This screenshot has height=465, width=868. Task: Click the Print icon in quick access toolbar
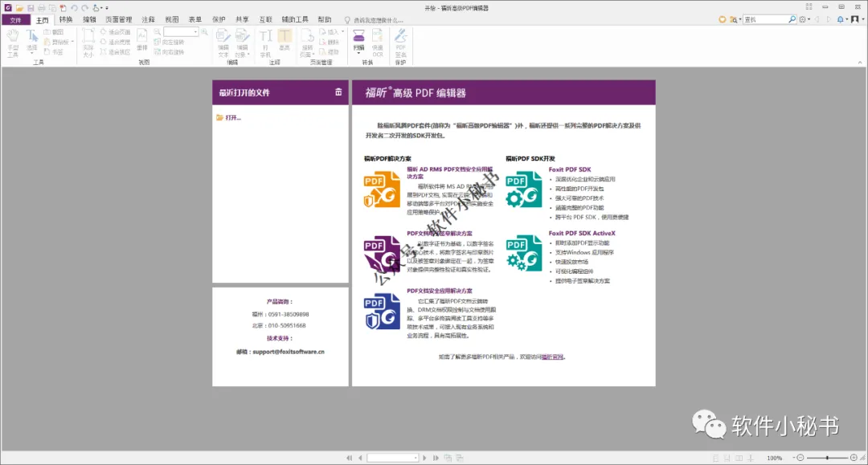click(x=42, y=8)
